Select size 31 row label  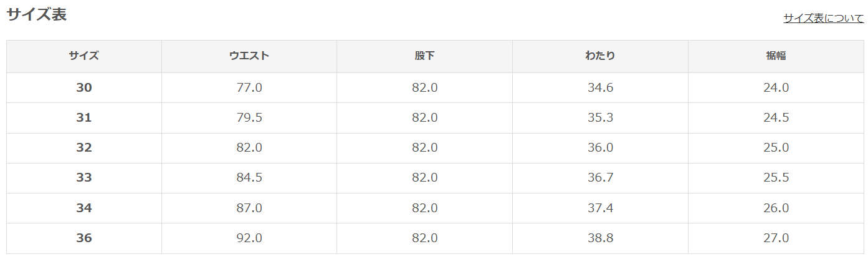[84, 118]
